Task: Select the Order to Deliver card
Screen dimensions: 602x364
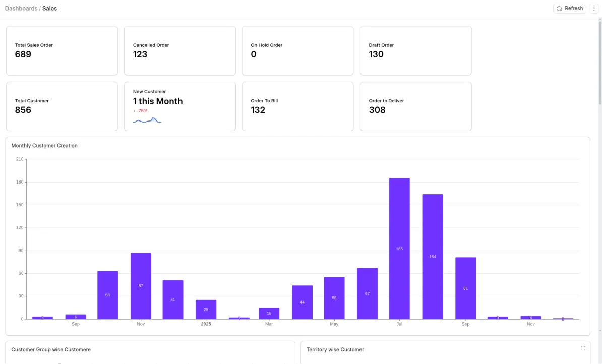Action: [415, 106]
